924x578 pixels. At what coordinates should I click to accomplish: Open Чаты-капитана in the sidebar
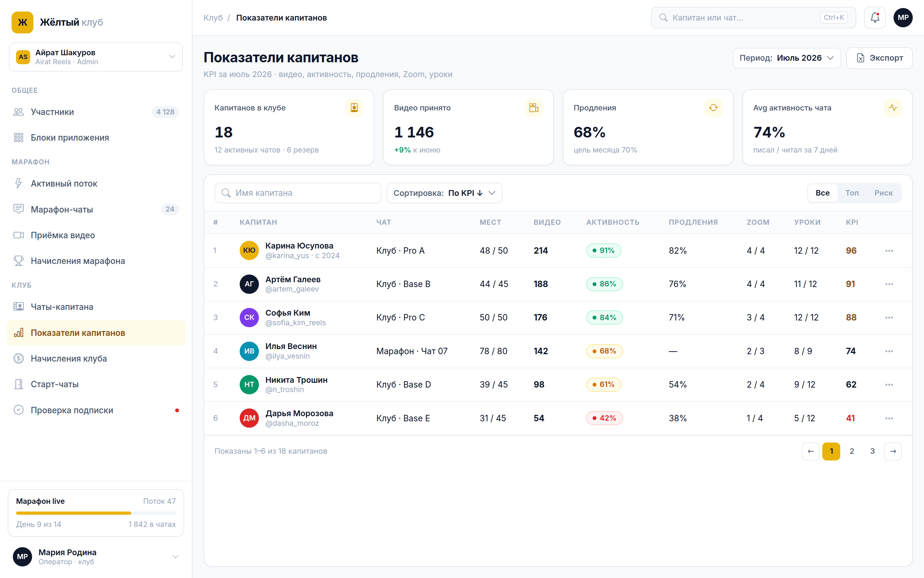[x=96, y=307]
